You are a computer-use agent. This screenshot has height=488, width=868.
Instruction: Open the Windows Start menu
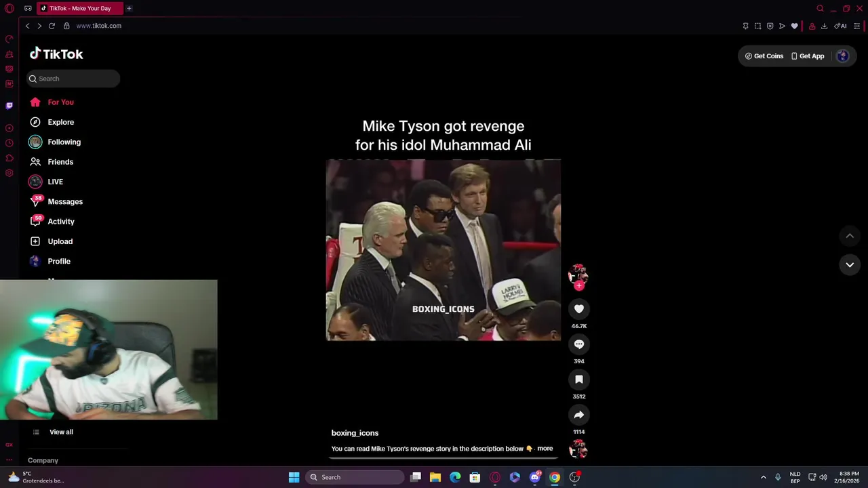(x=294, y=477)
